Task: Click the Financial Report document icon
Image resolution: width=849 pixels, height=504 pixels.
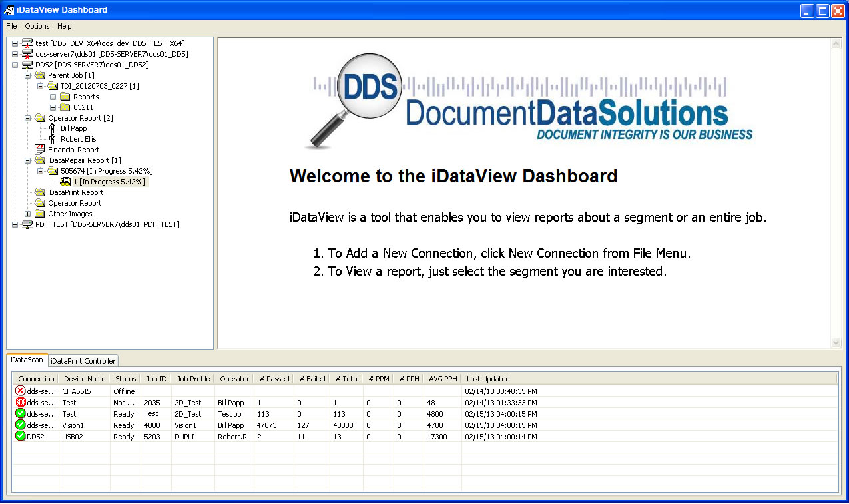Action: pos(40,150)
